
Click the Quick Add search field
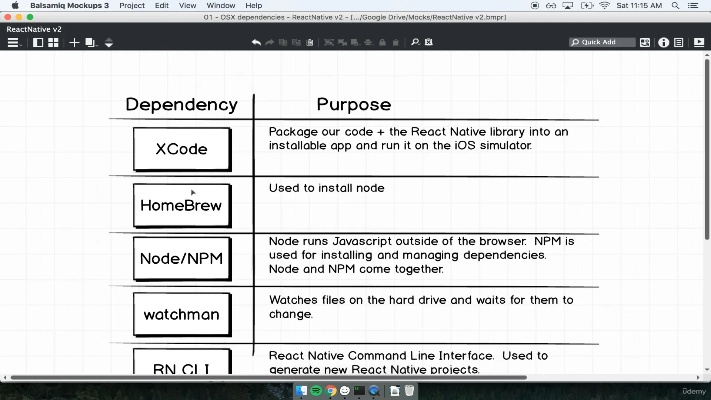(x=602, y=43)
